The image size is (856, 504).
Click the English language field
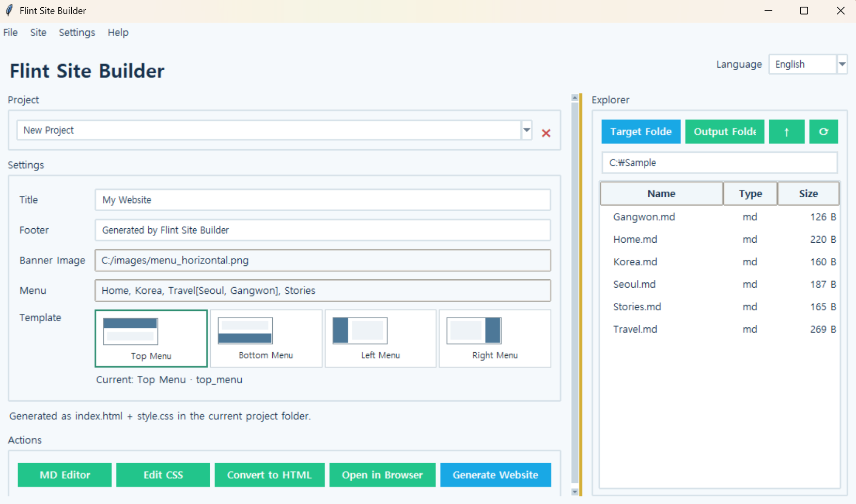point(803,64)
